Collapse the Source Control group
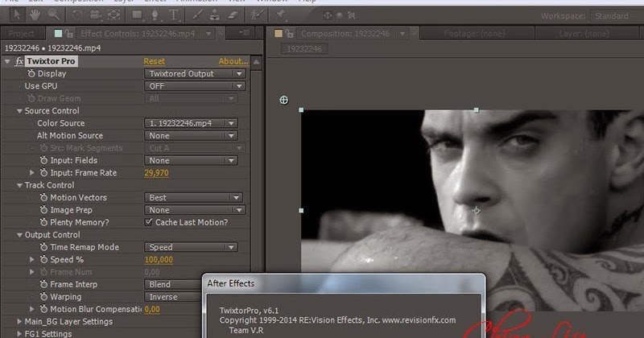644x338 pixels. pos(19,111)
